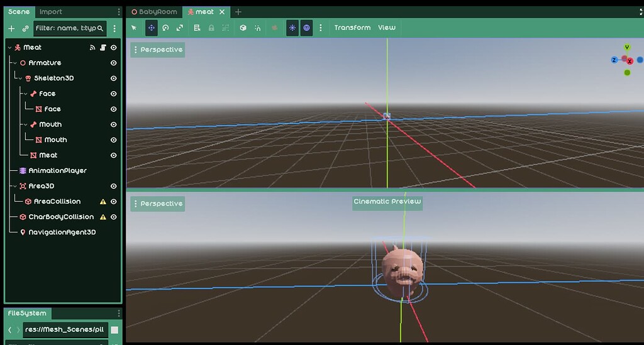
Task: Click the group selected nodes icon
Action: (x=226, y=28)
